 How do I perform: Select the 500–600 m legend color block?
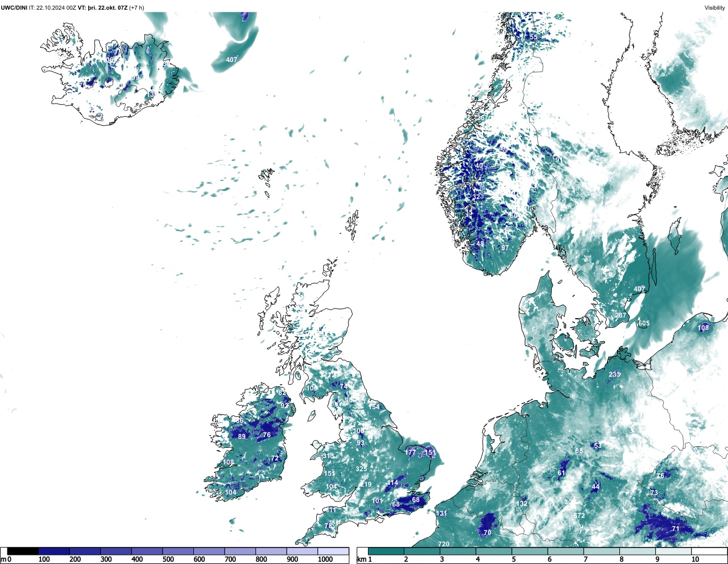[x=178, y=551]
